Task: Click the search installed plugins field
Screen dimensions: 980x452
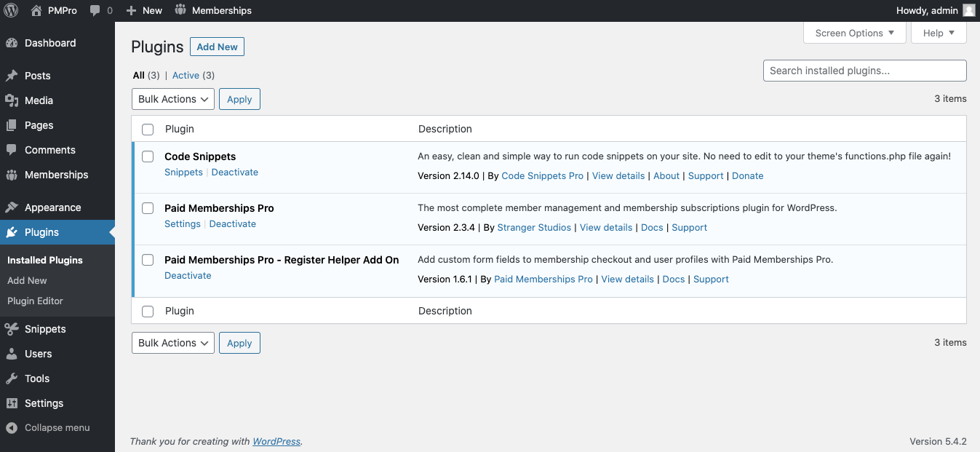Action: pos(864,71)
